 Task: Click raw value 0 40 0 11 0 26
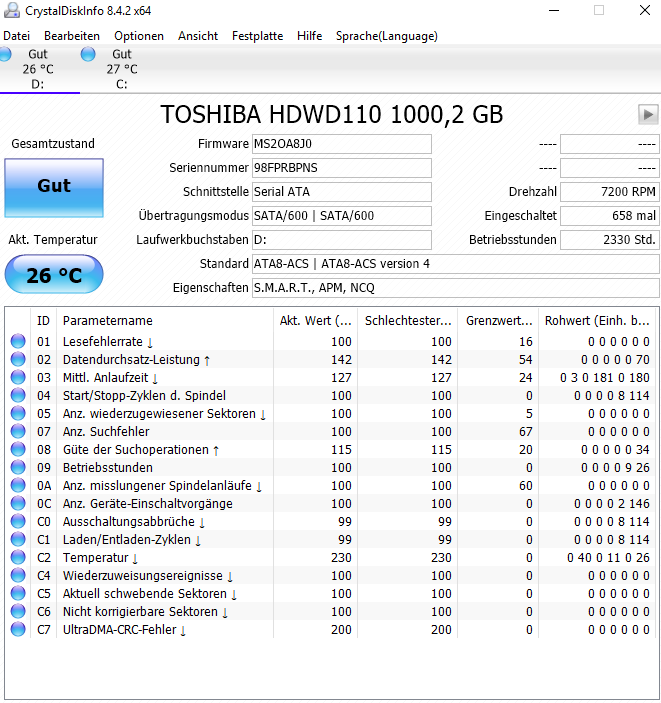pyautogui.click(x=608, y=558)
